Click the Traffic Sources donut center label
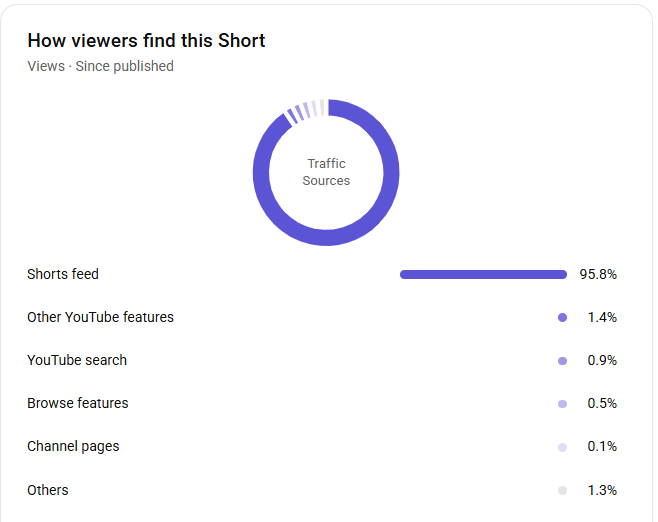The width and height of the screenshot is (658, 522). [x=326, y=172]
